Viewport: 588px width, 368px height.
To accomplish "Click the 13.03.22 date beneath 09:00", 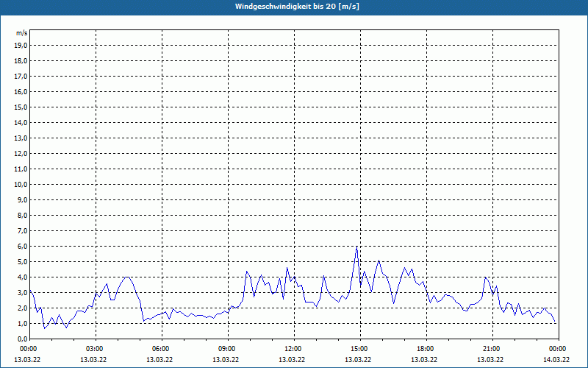I will coord(226,360).
